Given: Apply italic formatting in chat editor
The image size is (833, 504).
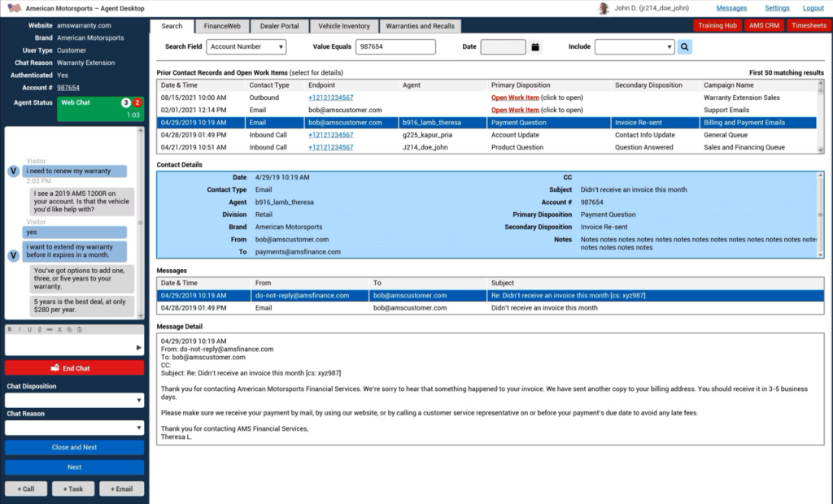Looking at the screenshot, I should coord(20,329).
